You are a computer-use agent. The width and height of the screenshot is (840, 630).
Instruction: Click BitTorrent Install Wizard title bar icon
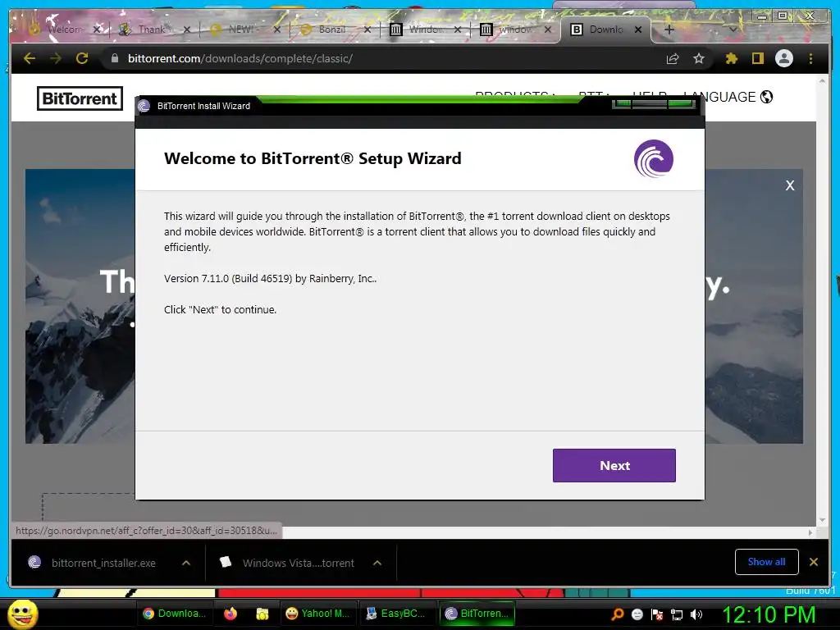click(144, 106)
